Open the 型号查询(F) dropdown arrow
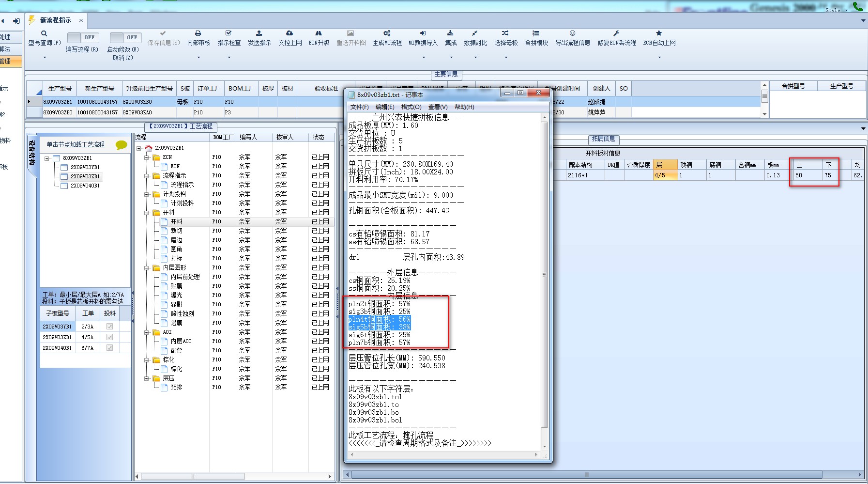 click(45, 58)
